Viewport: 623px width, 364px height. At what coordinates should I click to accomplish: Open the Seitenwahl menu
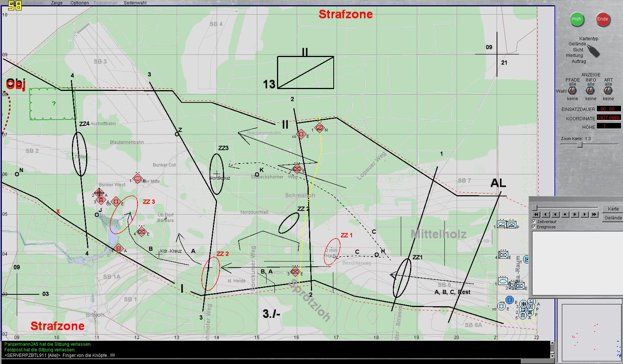point(135,3)
